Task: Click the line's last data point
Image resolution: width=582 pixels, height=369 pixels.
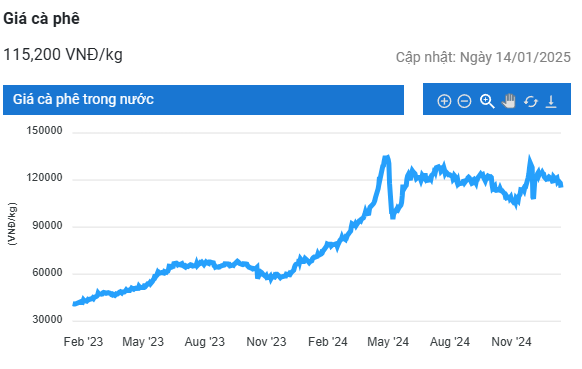Action: point(561,184)
